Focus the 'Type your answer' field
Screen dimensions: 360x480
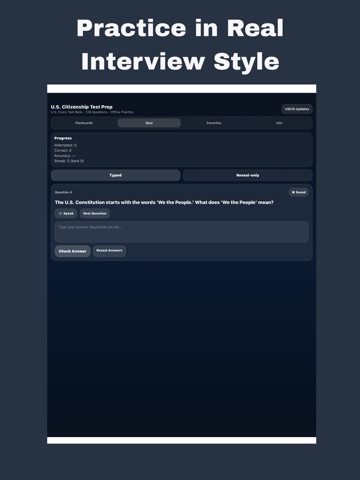[182, 232]
